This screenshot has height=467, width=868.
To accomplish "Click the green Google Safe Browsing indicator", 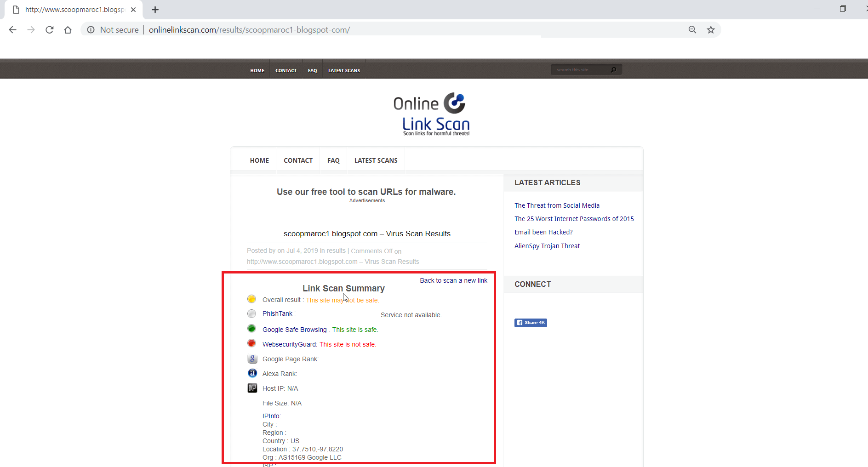I will 251,328.
